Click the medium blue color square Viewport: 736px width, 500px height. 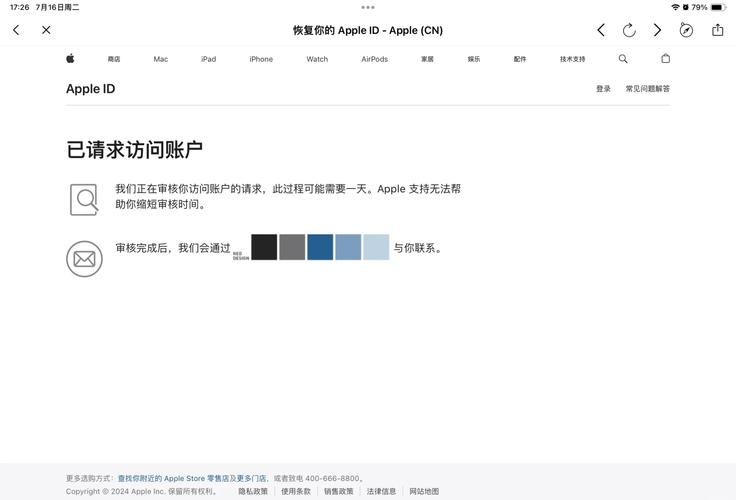click(348, 247)
